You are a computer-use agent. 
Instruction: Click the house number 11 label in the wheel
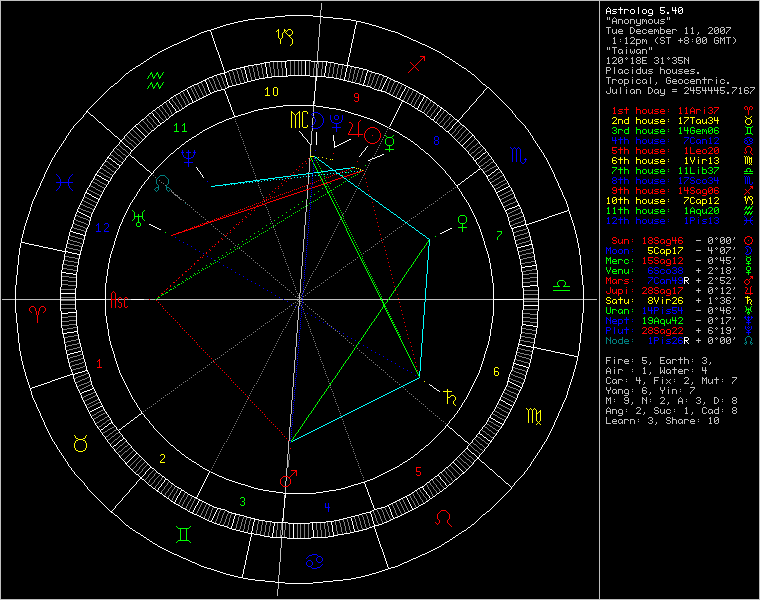pyautogui.click(x=180, y=127)
